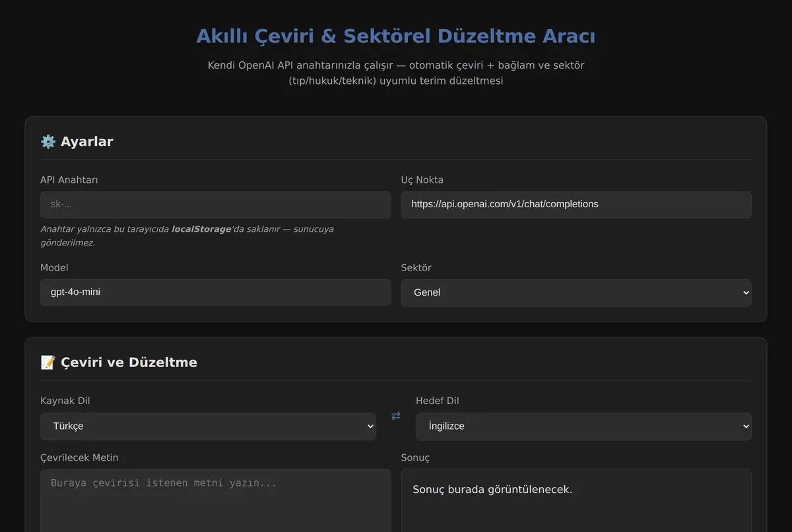Click the Uç Nokta label
This screenshot has width=792, height=532.
tap(422, 180)
